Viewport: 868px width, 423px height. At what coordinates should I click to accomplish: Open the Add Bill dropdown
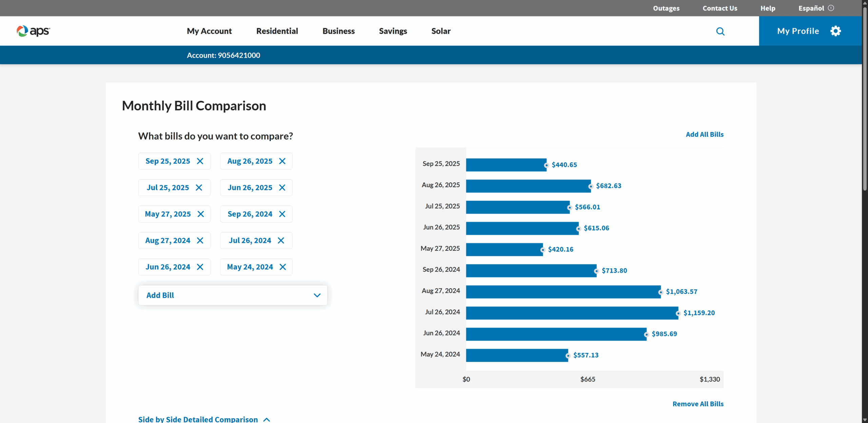coord(233,295)
